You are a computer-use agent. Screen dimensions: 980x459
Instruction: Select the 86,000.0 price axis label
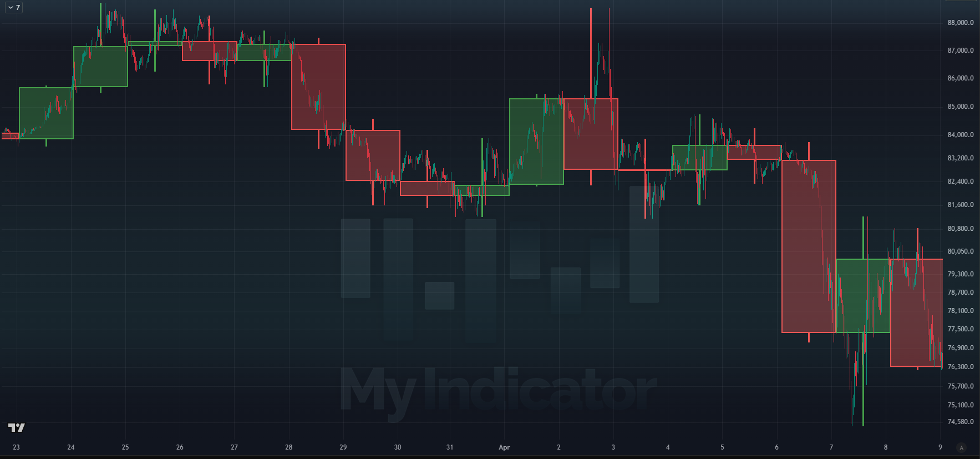[961, 78]
